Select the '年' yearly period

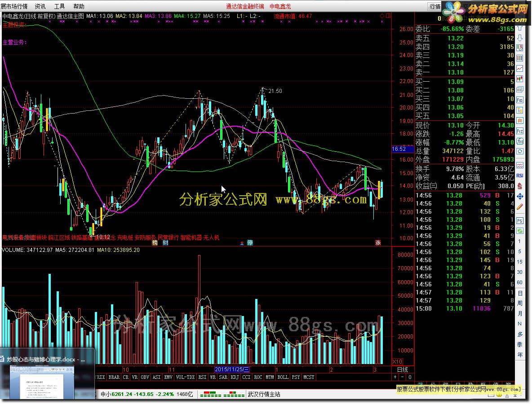tap(520, 355)
